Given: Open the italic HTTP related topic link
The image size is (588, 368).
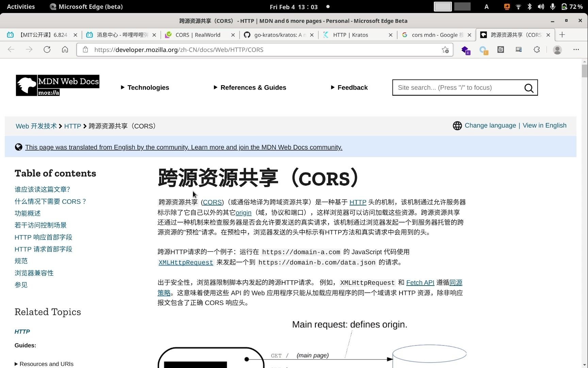Looking at the screenshot, I should tap(22, 332).
